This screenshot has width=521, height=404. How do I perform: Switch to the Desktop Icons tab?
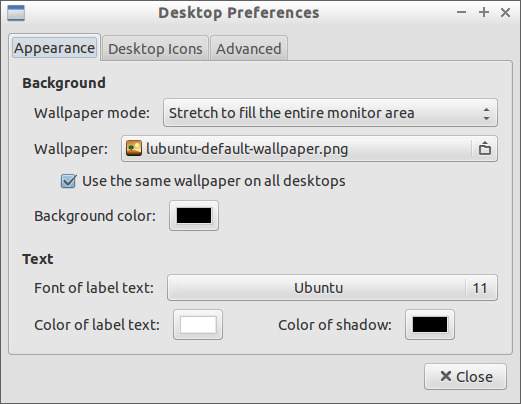155,49
